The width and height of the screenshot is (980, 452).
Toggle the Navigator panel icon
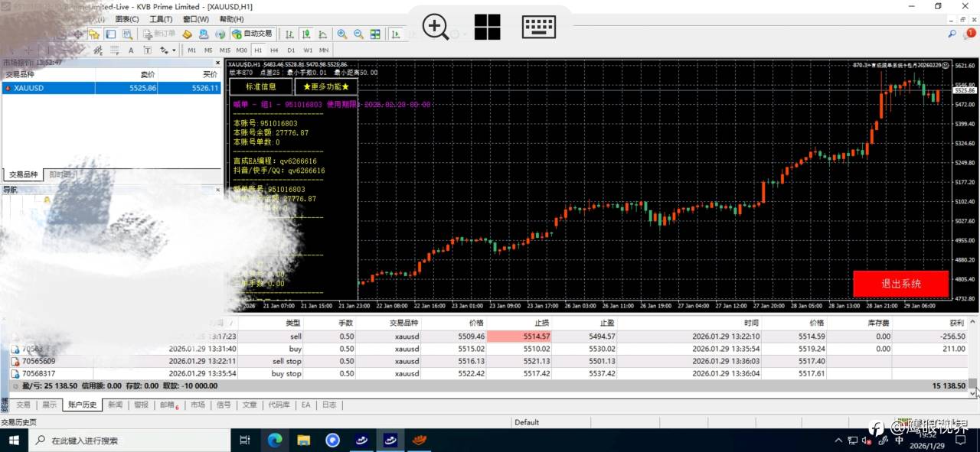tap(110, 34)
